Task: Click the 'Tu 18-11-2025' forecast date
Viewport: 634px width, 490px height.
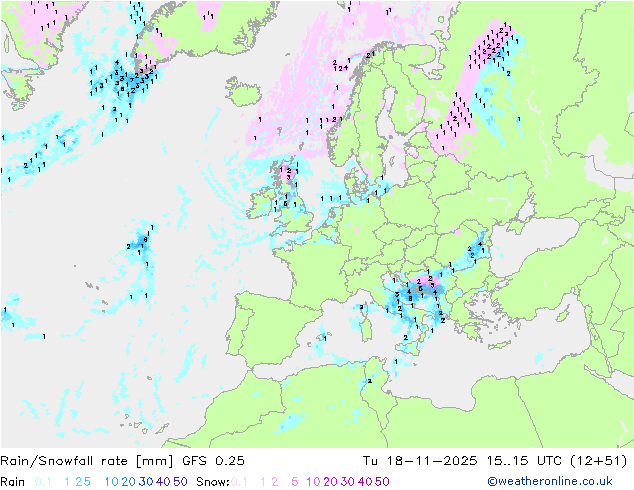Action: [x=420, y=461]
